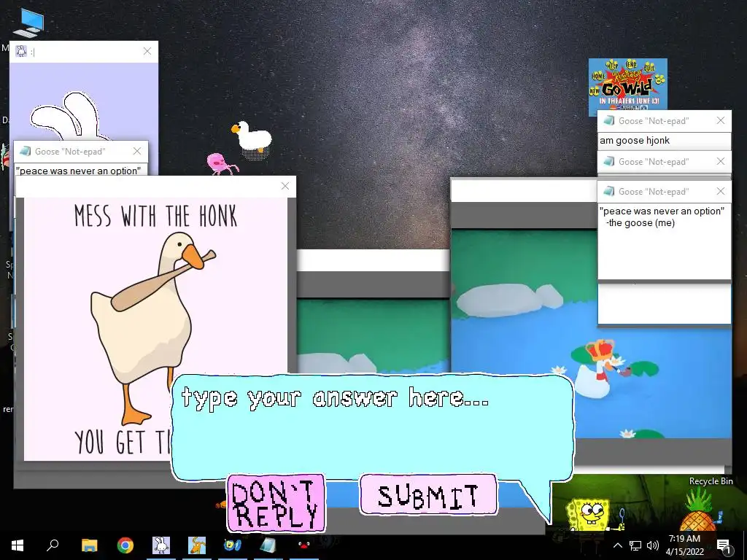The height and width of the screenshot is (560, 747).
Task: Expand hidden system tray icons
Action: click(617, 545)
